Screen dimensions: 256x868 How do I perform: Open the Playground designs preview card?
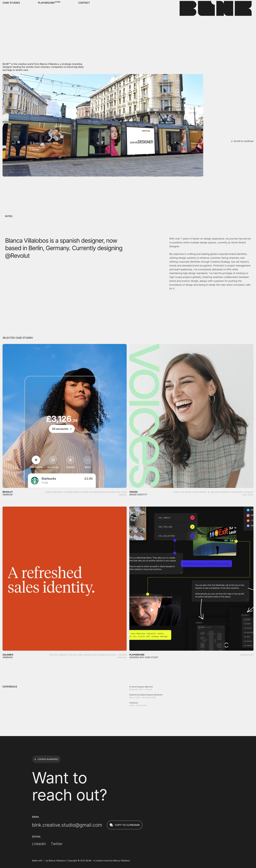(x=191, y=578)
